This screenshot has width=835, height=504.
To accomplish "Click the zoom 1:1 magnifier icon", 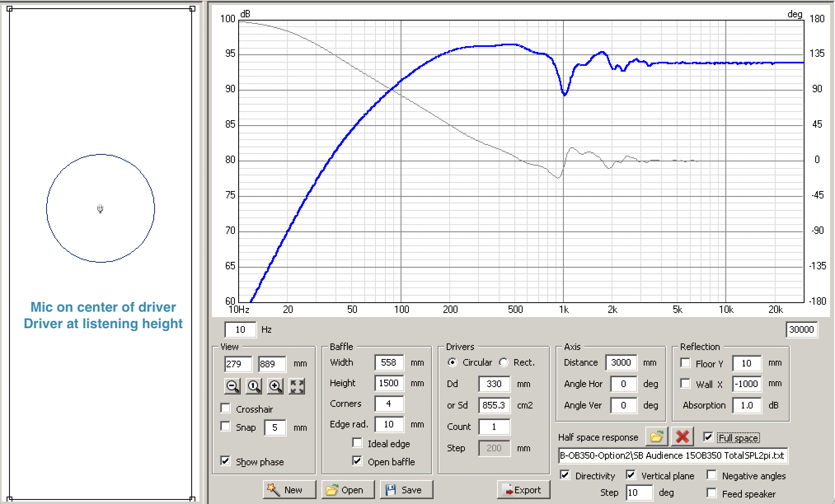I will tap(254, 386).
